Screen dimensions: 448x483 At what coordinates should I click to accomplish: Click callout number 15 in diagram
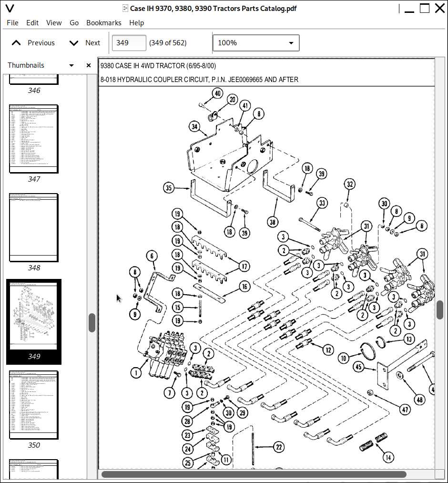coord(177,307)
